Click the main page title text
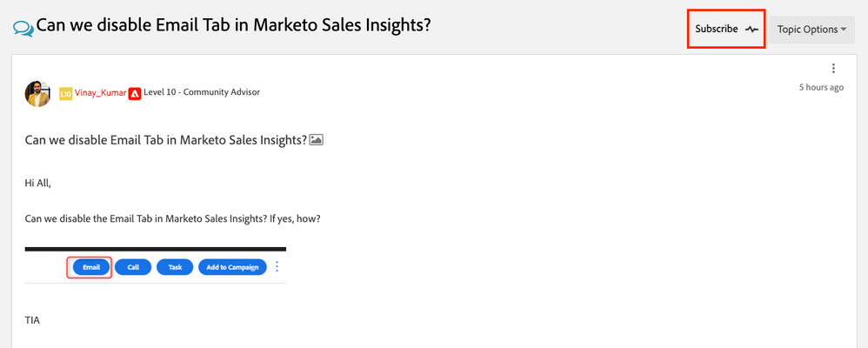Image resolution: width=868 pixels, height=348 pixels. [234, 25]
